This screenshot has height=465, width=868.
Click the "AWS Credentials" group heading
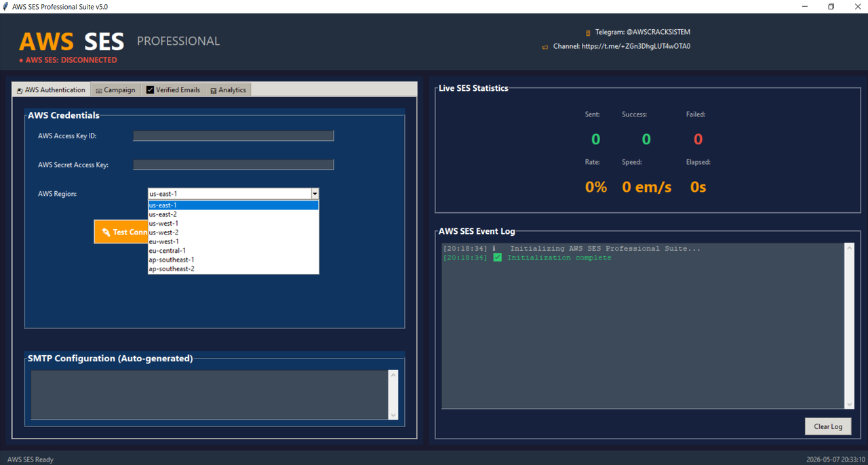(x=64, y=115)
